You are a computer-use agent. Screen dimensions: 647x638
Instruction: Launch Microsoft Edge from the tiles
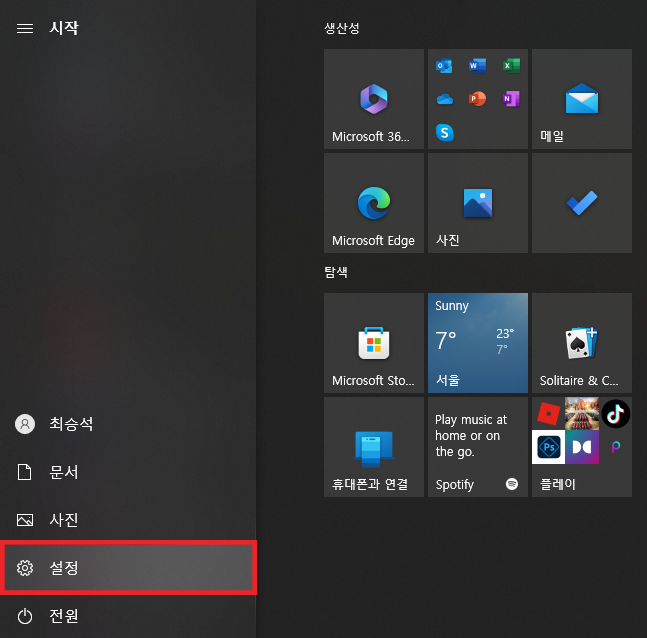coord(373,203)
